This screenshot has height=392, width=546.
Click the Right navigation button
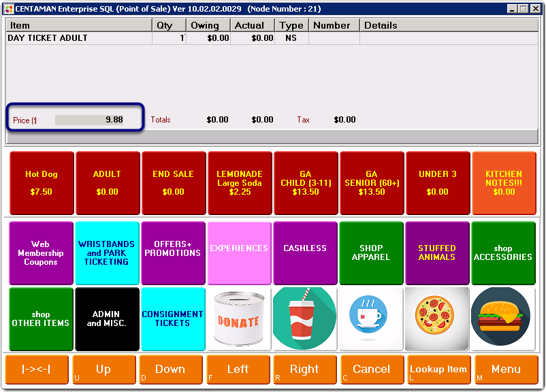pyautogui.click(x=305, y=370)
